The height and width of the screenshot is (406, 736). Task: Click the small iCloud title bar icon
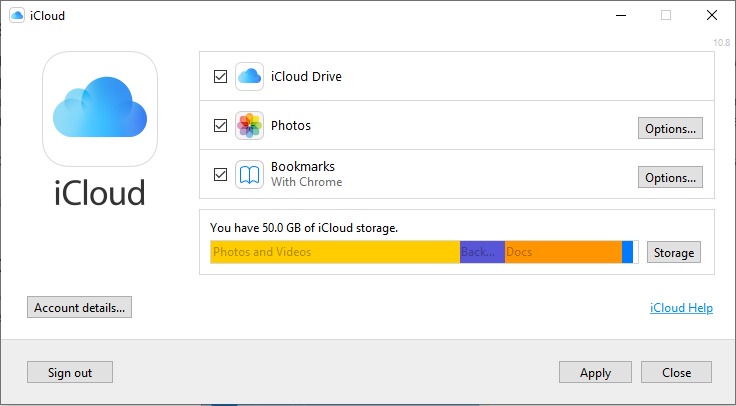coord(17,16)
